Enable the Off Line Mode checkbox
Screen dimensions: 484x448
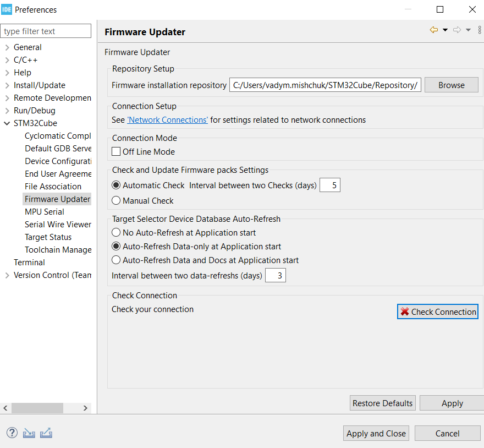(x=116, y=151)
